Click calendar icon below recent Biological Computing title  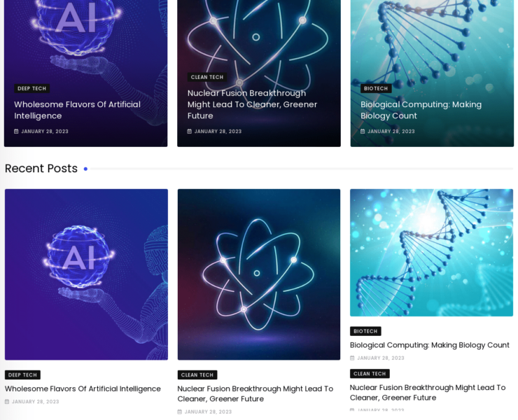pos(353,358)
